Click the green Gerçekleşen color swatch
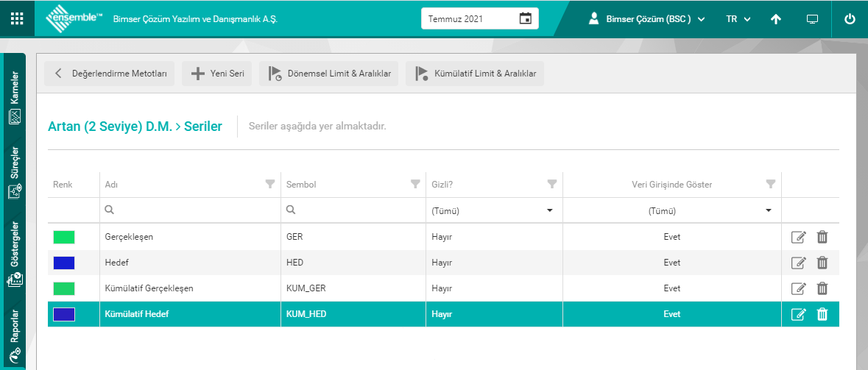 (x=64, y=237)
